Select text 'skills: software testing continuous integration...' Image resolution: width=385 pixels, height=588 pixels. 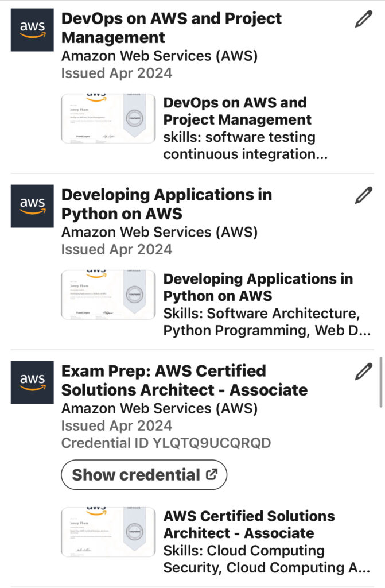pos(246,145)
